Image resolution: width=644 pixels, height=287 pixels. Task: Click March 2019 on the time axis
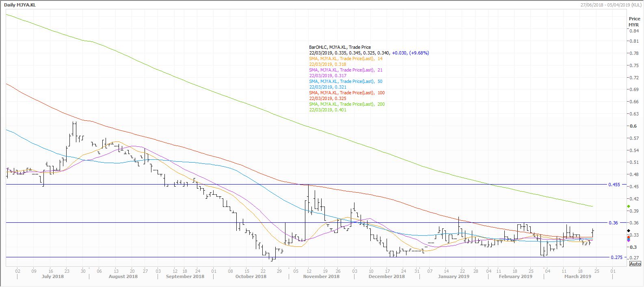(578, 276)
